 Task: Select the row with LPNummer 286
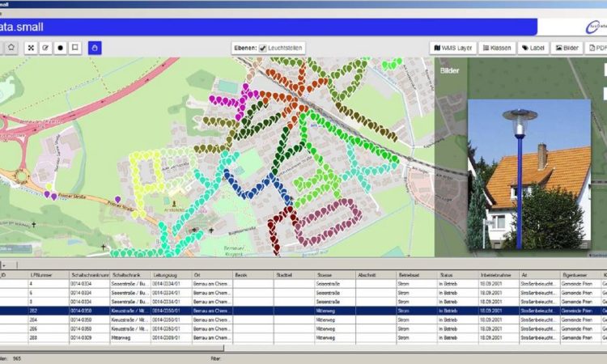[x=303, y=328]
